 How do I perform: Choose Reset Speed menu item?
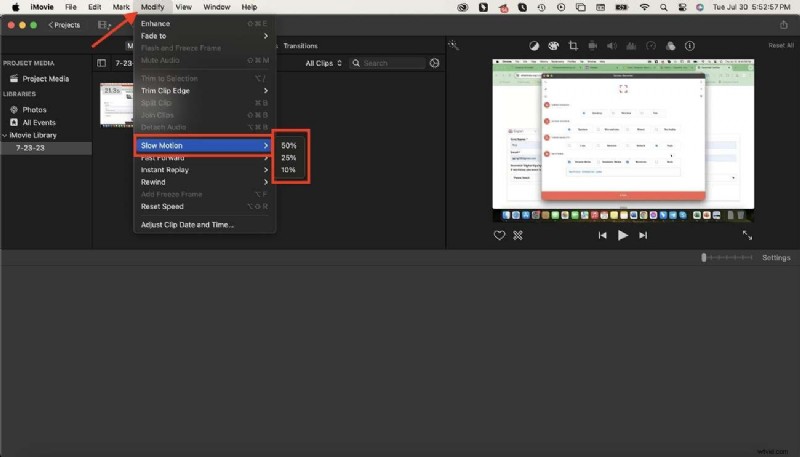coord(204,207)
